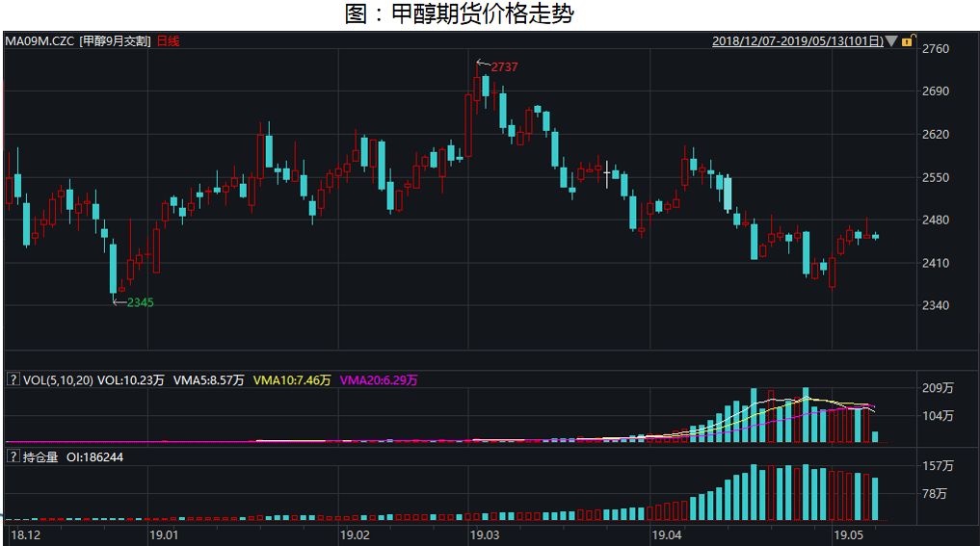
Task: Click the 2690 price axis label
Action: [936, 91]
